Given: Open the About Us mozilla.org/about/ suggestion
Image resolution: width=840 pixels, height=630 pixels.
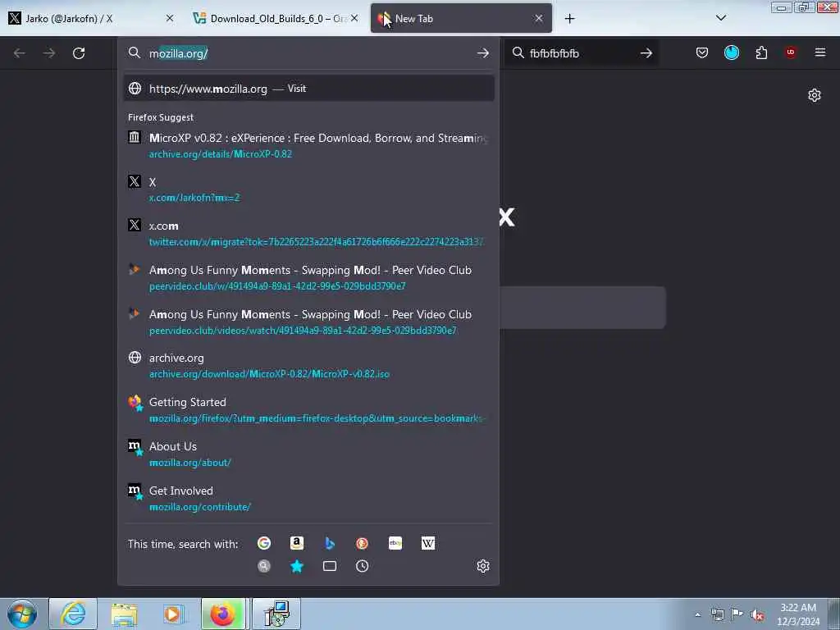Looking at the screenshot, I should point(308,454).
